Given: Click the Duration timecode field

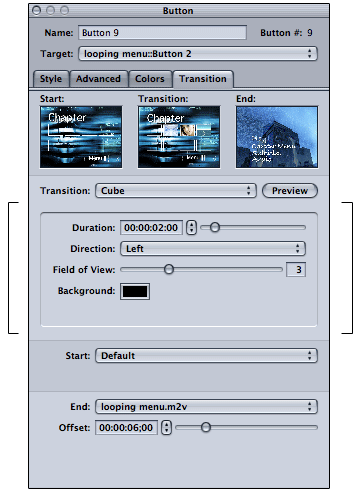Looking at the screenshot, I should pos(151,228).
